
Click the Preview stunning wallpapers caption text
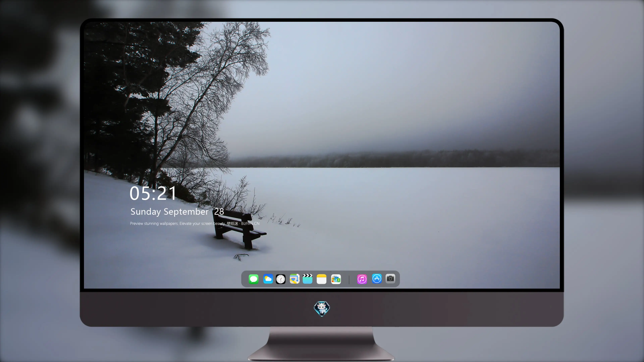[195, 223]
